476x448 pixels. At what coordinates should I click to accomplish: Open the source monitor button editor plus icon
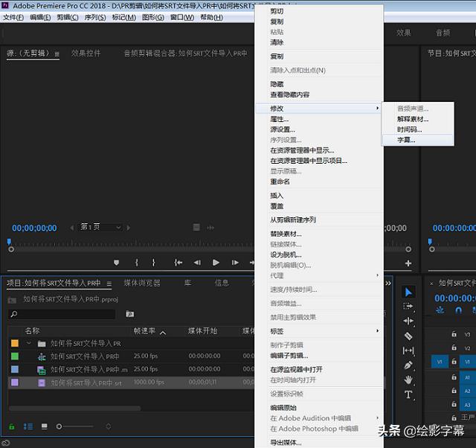tap(408, 263)
